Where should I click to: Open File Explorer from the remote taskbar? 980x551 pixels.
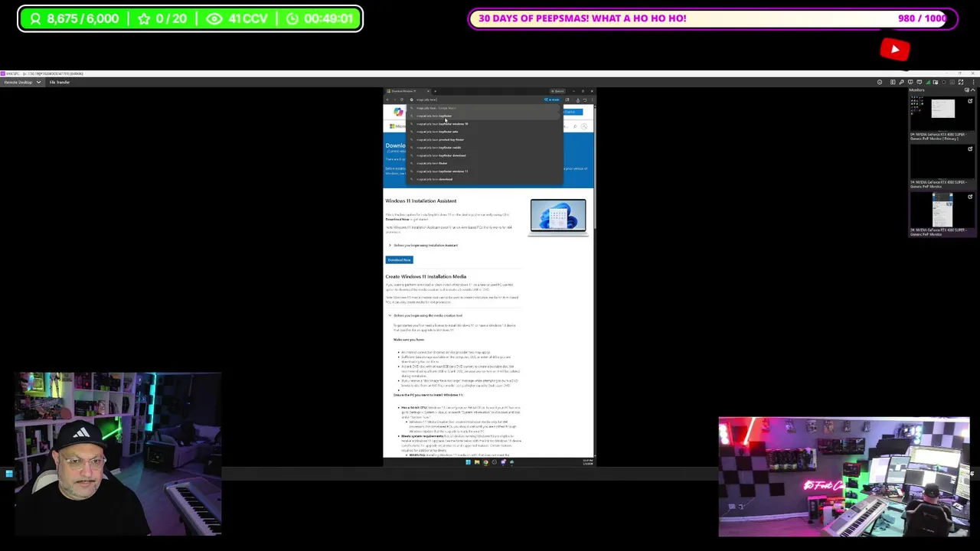(x=477, y=462)
